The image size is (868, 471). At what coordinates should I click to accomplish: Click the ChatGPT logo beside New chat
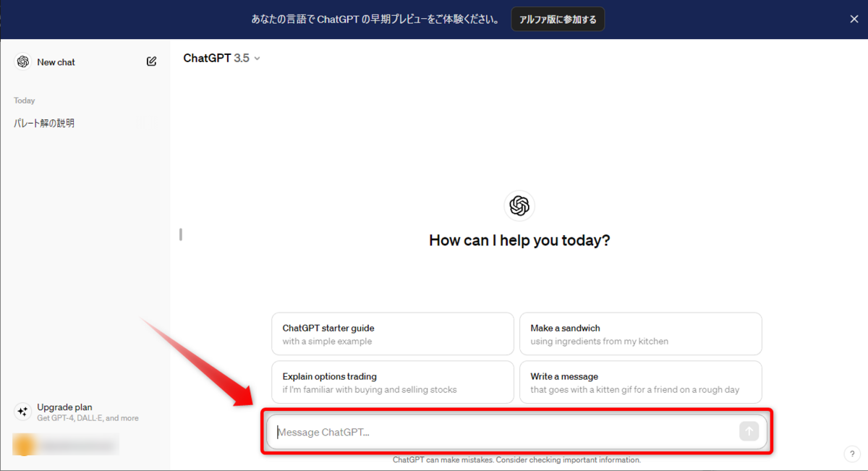point(23,61)
